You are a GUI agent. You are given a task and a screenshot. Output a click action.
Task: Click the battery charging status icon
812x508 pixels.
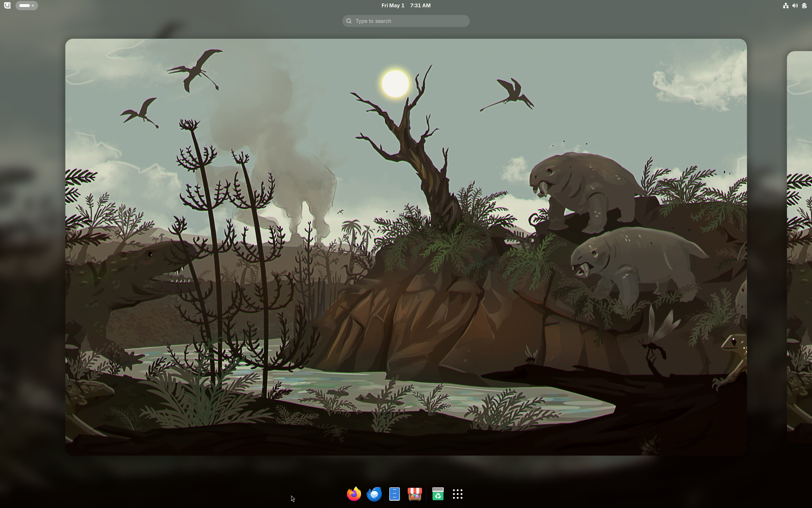tap(804, 5)
